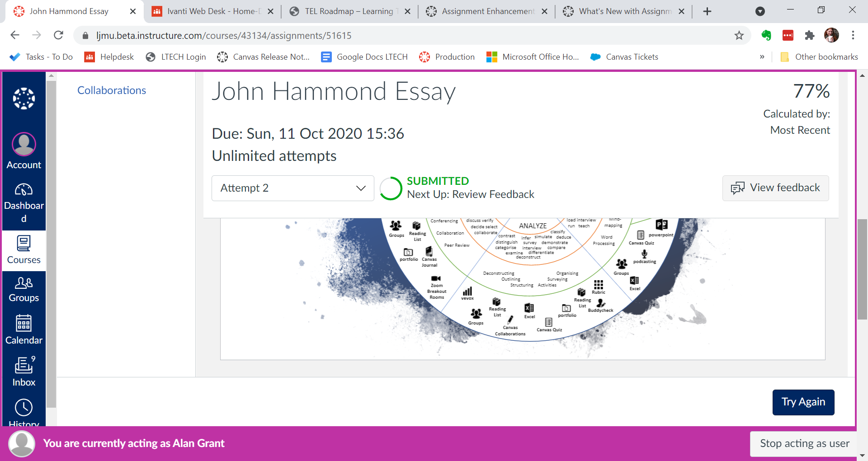Bookmark this page with the star icon
This screenshot has height=461, width=868.
[x=739, y=35]
